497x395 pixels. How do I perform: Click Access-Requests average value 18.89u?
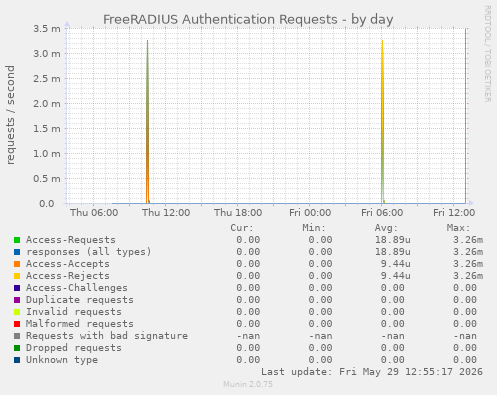tap(393, 240)
